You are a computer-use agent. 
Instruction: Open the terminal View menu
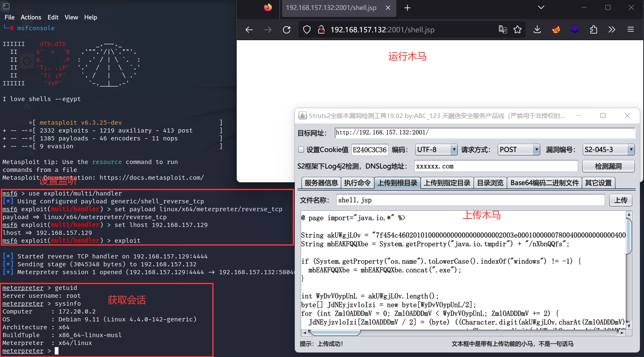pos(71,17)
